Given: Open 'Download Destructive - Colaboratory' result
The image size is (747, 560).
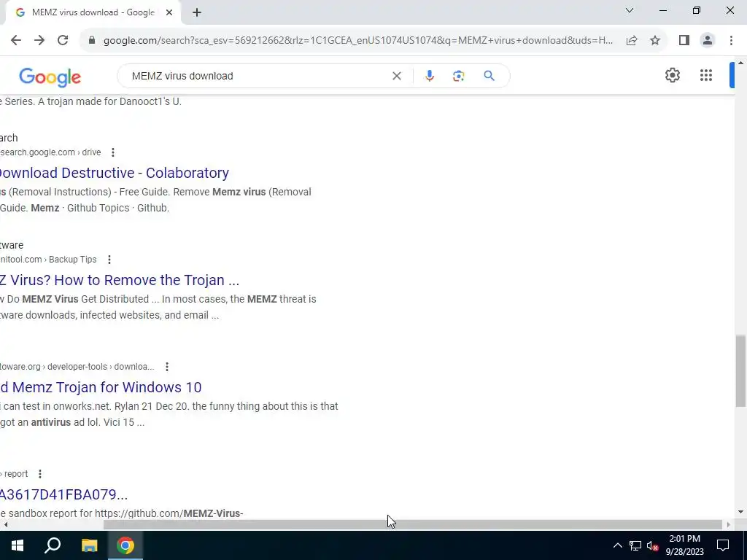Looking at the screenshot, I should (x=115, y=173).
